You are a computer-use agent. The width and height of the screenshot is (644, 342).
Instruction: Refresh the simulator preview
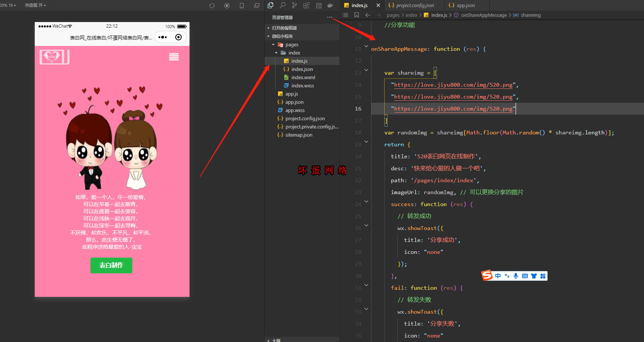point(212,6)
